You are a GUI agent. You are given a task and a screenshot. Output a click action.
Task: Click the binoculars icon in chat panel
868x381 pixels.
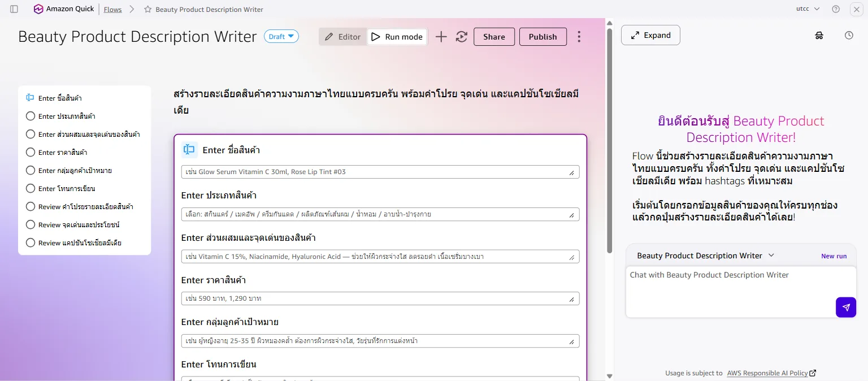click(x=819, y=35)
